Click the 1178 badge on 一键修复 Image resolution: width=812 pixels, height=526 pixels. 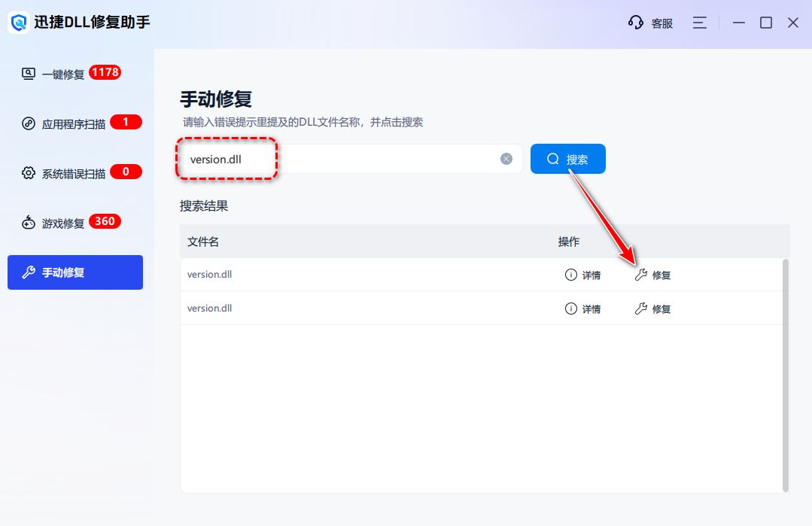(105, 72)
